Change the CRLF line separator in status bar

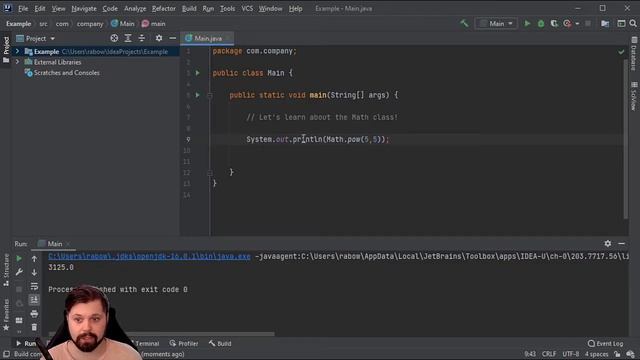click(549, 354)
